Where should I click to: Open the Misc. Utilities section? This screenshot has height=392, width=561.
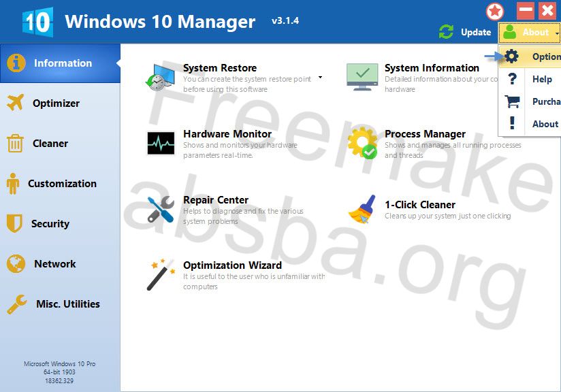tap(60, 304)
